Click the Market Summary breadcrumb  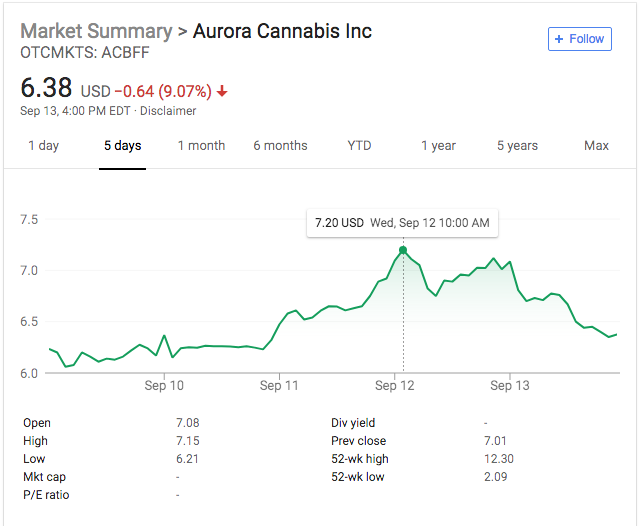(x=96, y=31)
